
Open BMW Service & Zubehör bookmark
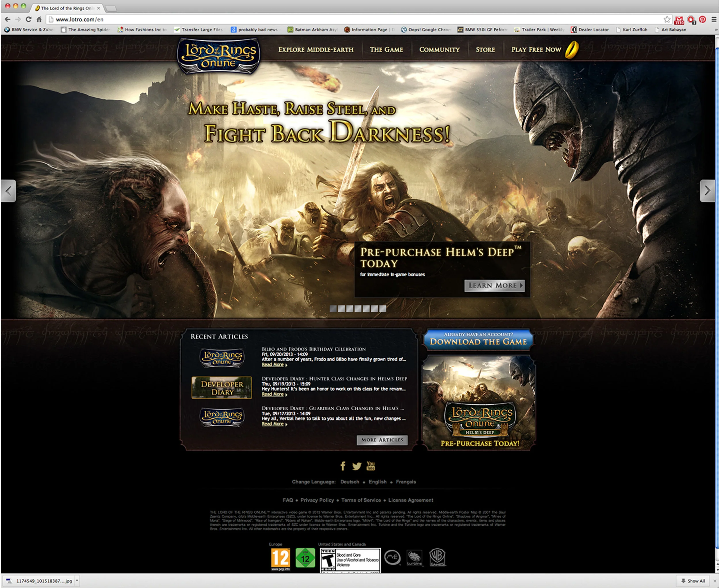pyautogui.click(x=29, y=30)
